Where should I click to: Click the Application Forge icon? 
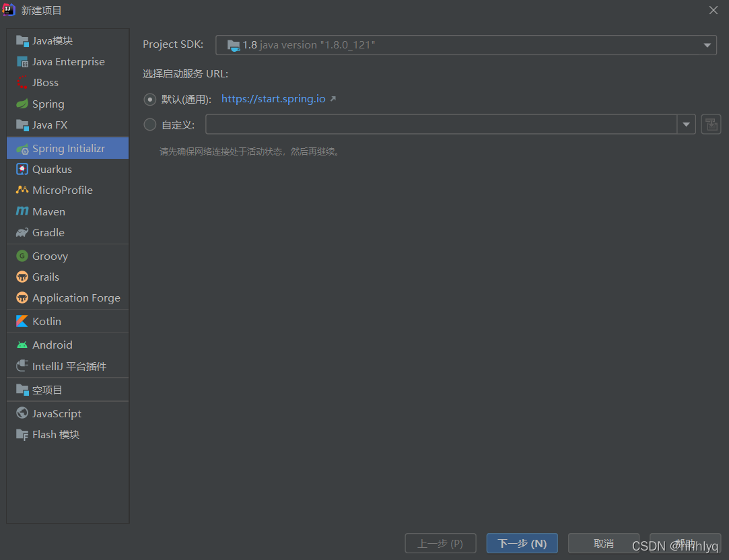22,298
